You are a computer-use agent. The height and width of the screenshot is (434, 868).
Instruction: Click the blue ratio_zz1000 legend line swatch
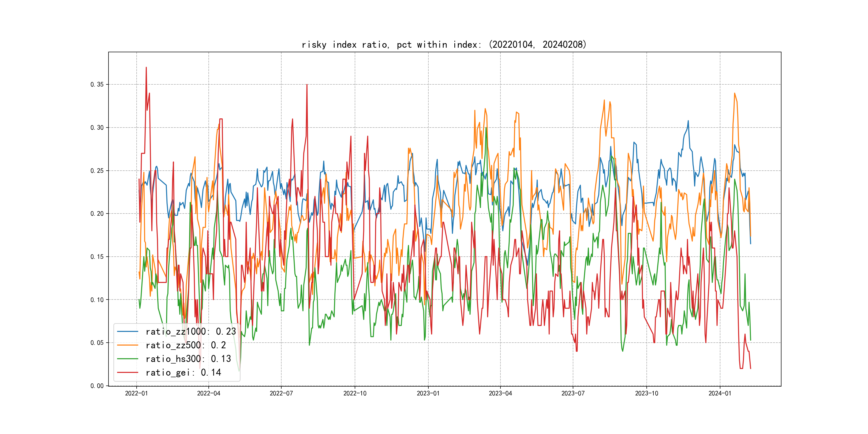[x=127, y=332]
